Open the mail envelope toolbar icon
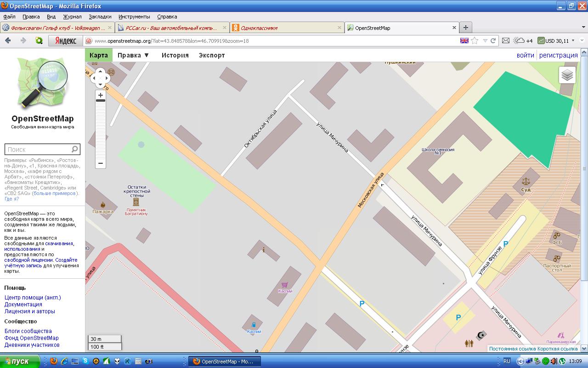 506,41
